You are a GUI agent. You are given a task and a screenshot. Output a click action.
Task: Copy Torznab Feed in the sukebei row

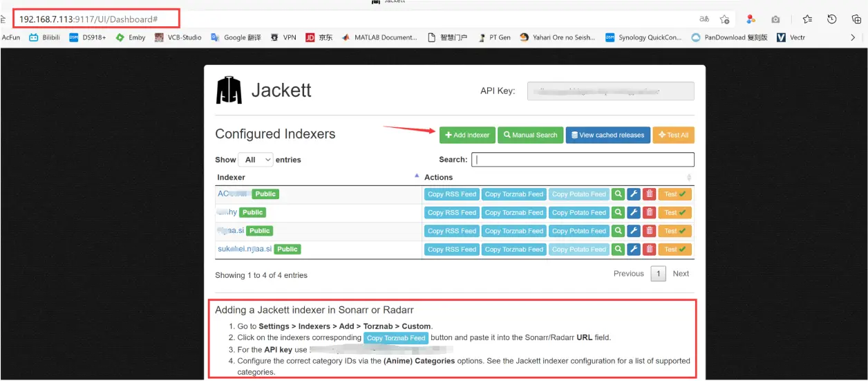click(x=514, y=249)
